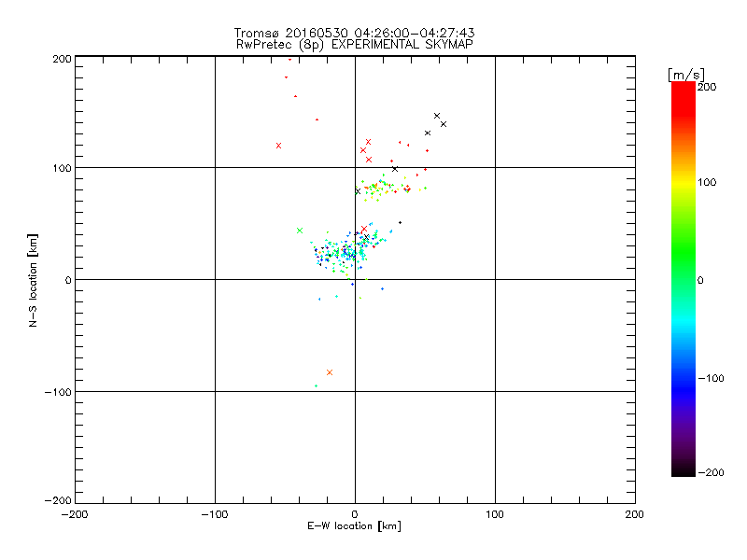
Task: Click the x-axis tick label "0"
Action: [x=355, y=514]
